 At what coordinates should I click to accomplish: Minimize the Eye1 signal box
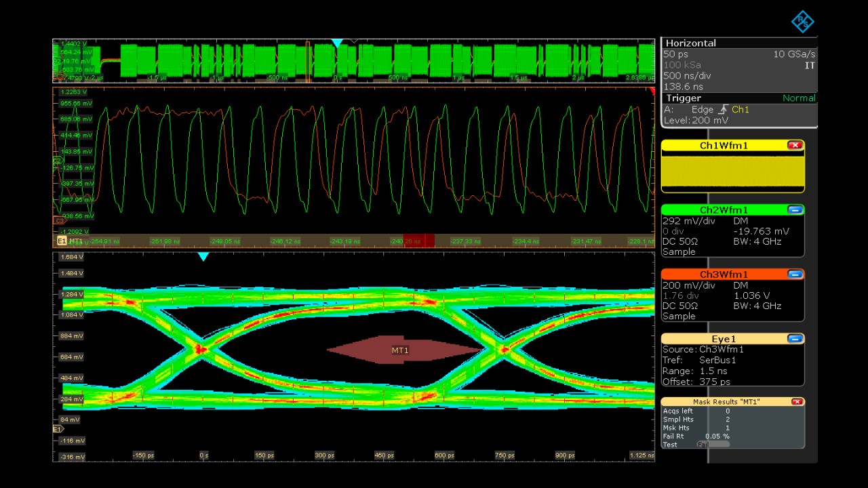[x=795, y=339]
